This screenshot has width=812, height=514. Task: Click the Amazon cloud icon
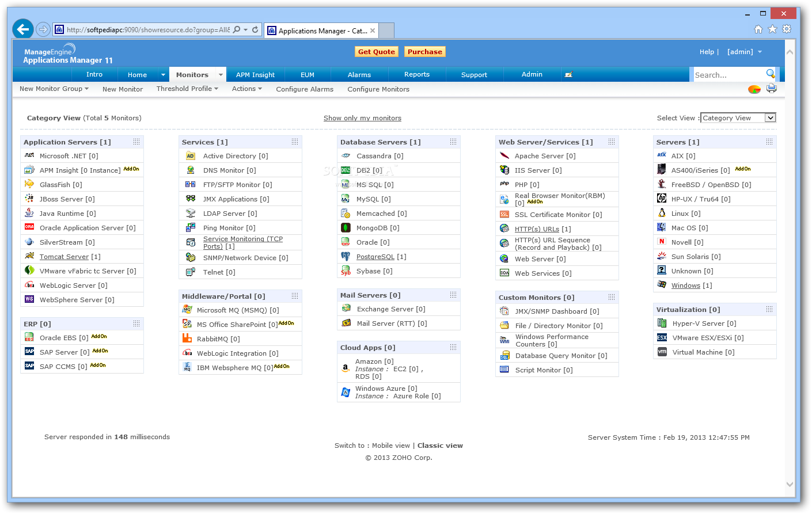pos(346,368)
